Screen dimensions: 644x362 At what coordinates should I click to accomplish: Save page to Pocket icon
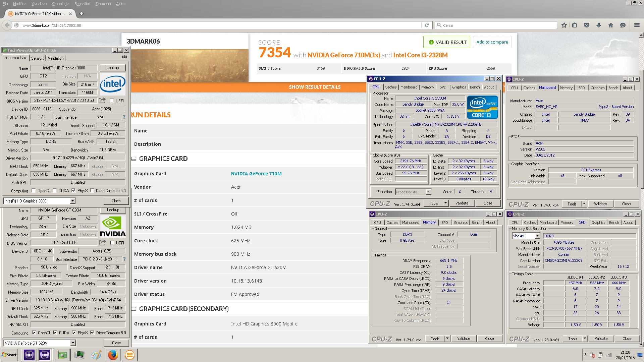(587, 25)
